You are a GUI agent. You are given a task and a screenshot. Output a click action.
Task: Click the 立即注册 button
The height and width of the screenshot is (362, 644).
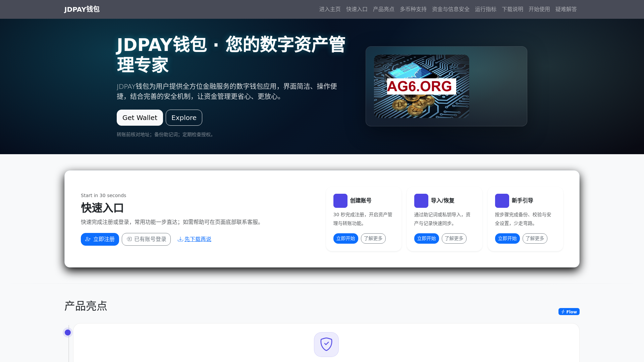[100, 239]
